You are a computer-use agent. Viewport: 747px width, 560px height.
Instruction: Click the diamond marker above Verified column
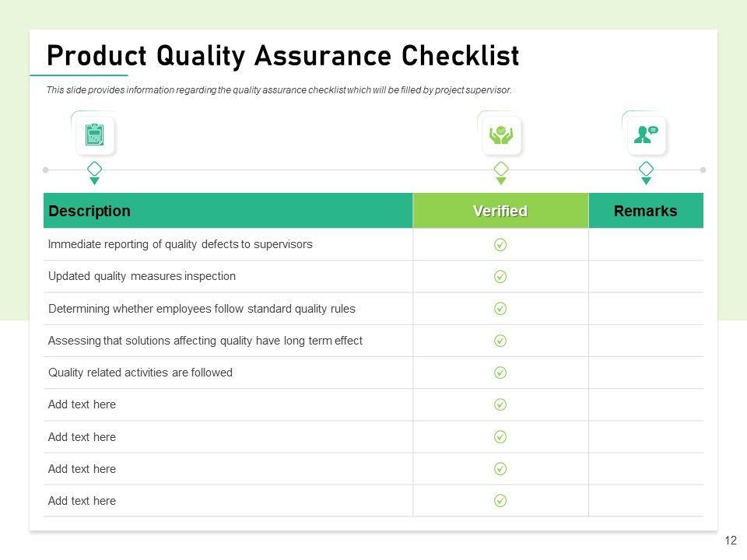point(501,169)
